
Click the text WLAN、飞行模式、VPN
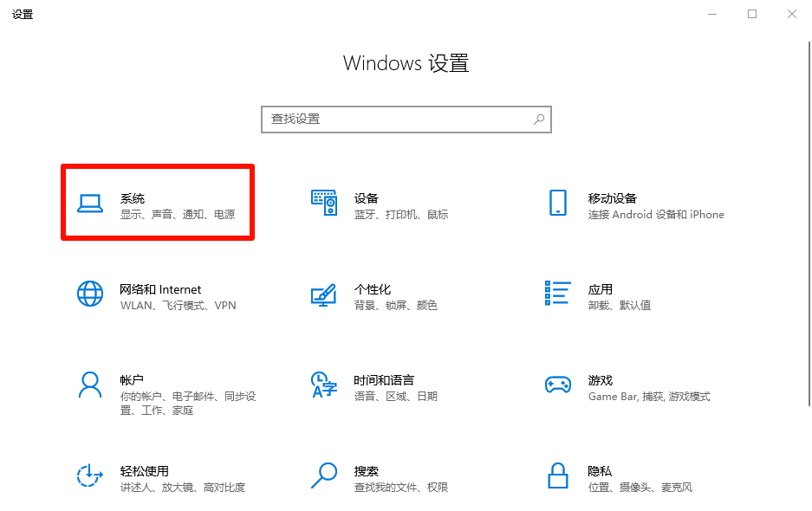179,306
